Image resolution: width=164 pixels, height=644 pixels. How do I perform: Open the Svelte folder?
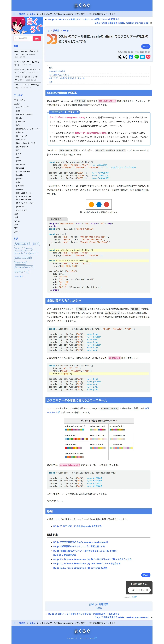pyautogui.click(x=19, y=118)
